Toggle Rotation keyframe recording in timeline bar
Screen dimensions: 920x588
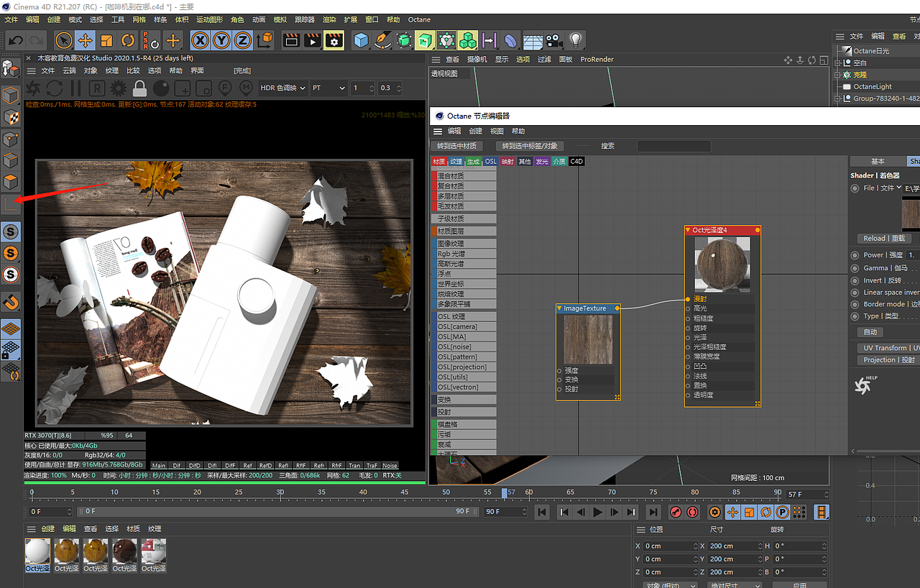[765, 512]
